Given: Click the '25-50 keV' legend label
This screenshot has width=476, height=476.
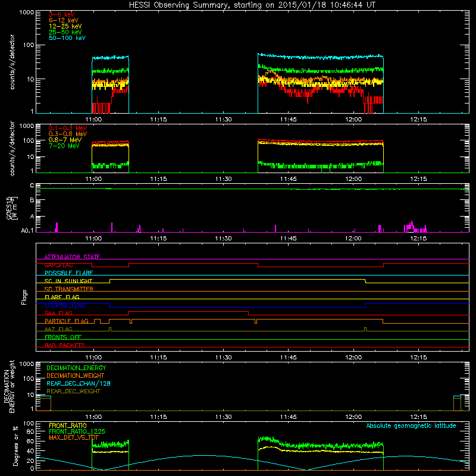Looking at the screenshot, I should [65, 32].
